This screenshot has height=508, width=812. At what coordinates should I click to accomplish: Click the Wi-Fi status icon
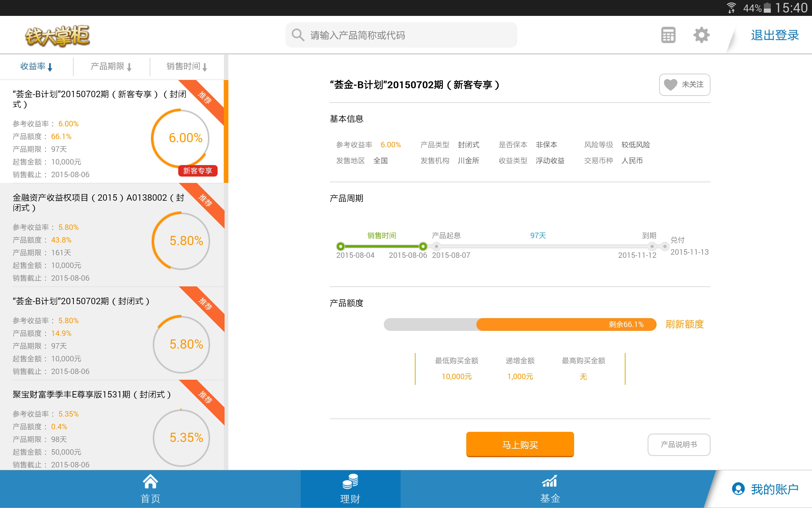pos(731,8)
